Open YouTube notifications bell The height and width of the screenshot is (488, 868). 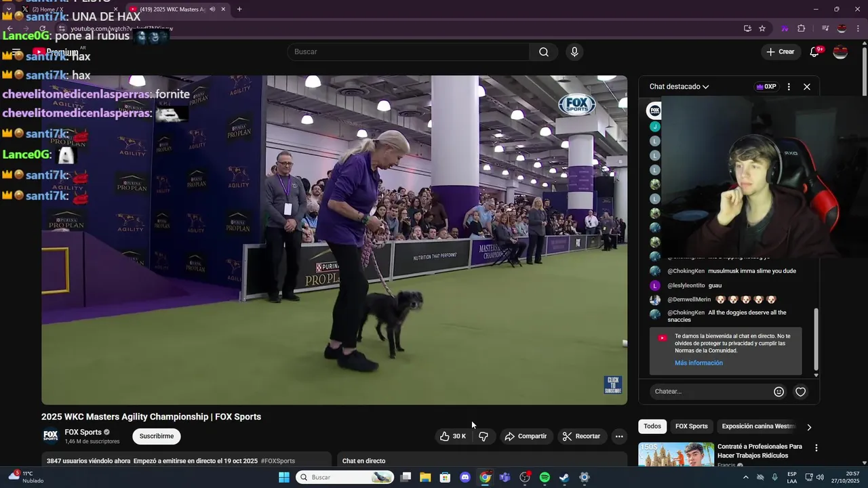click(814, 52)
